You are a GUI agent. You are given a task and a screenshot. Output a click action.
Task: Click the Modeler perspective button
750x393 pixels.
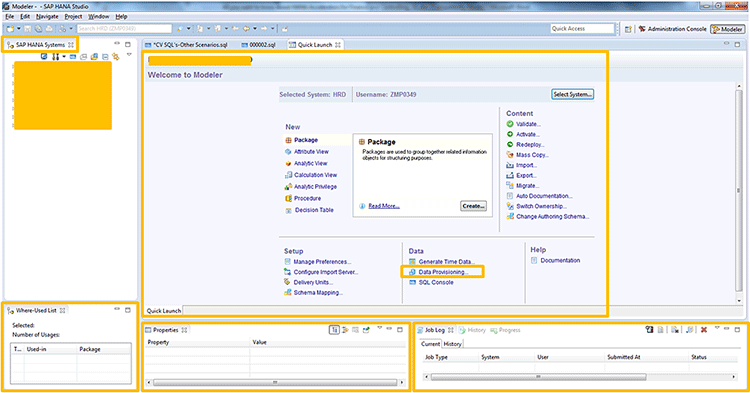click(727, 29)
